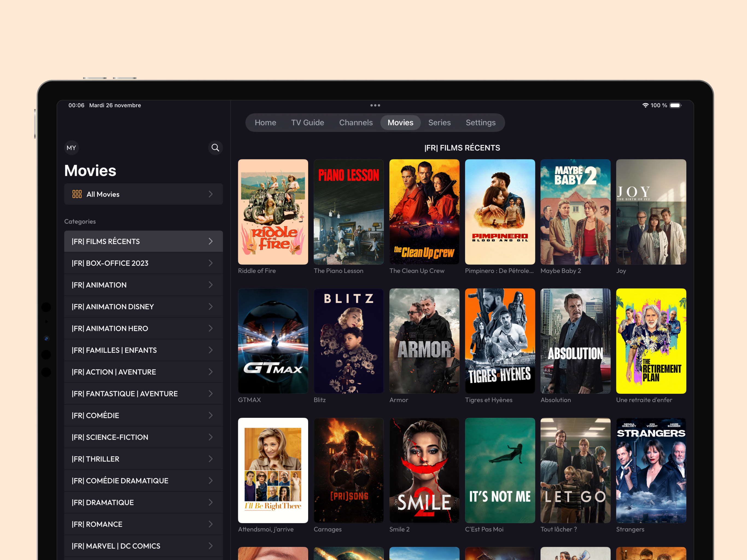Expand |FR| ANIMATION DISNEY chevron

(x=210, y=307)
